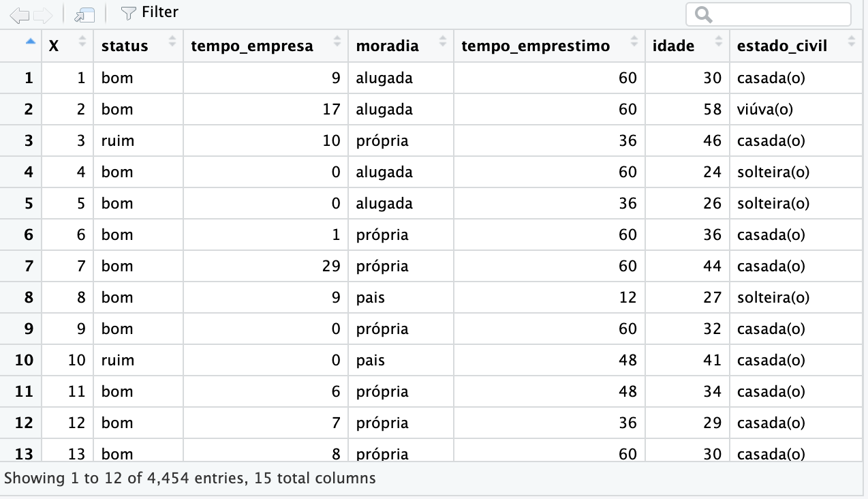Show the data in a new window
The width and height of the screenshot is (868, 499).
pos(84,14)
